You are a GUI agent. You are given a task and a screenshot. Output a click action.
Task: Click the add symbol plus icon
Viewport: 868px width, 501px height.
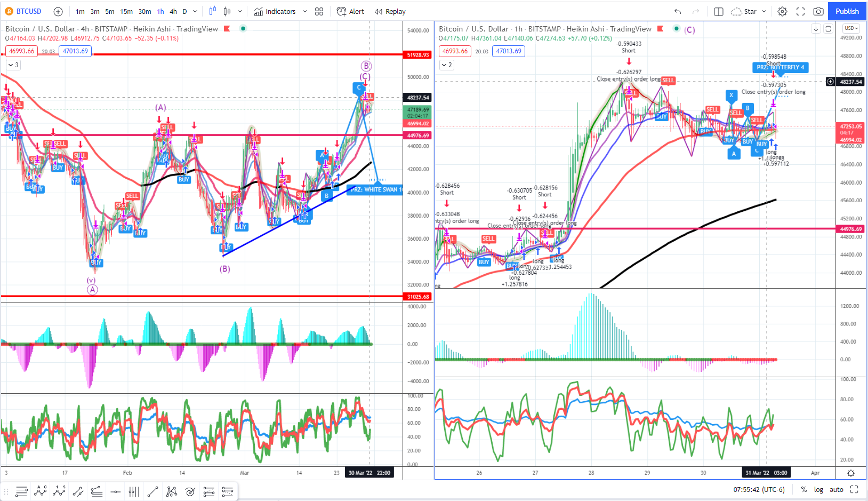point(58,11)
